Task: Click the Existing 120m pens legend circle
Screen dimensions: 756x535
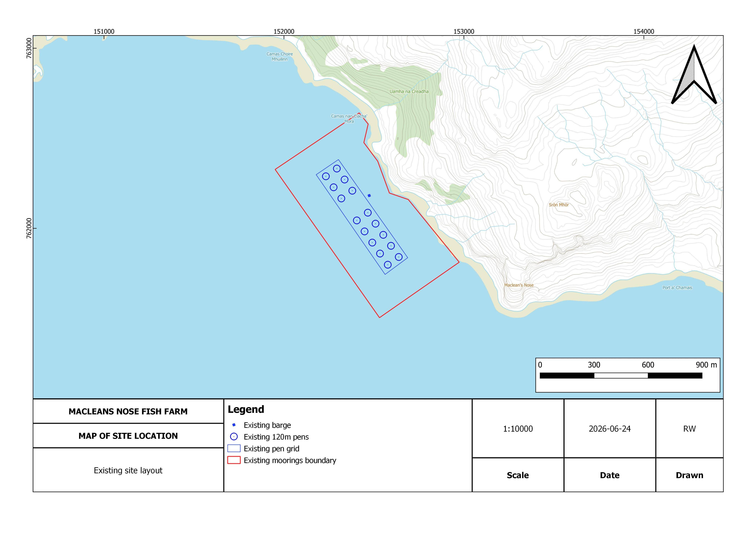Action: pos(234,437)
